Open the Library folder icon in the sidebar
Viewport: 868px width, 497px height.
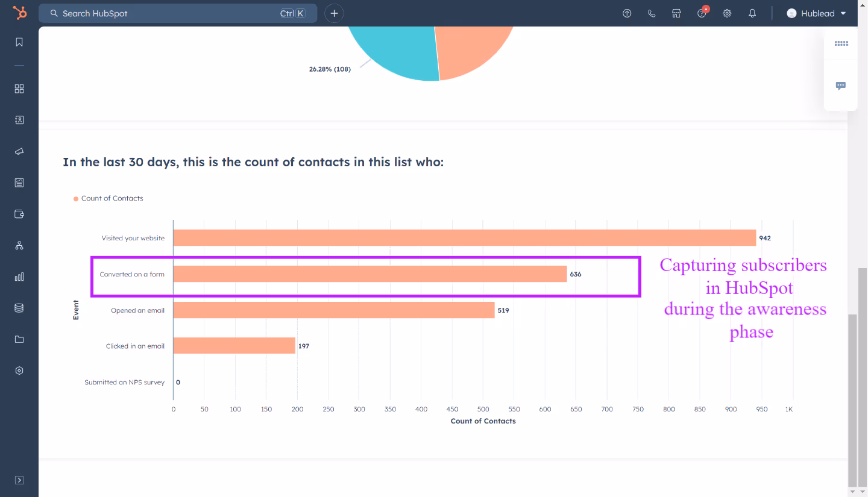point(19,339)
